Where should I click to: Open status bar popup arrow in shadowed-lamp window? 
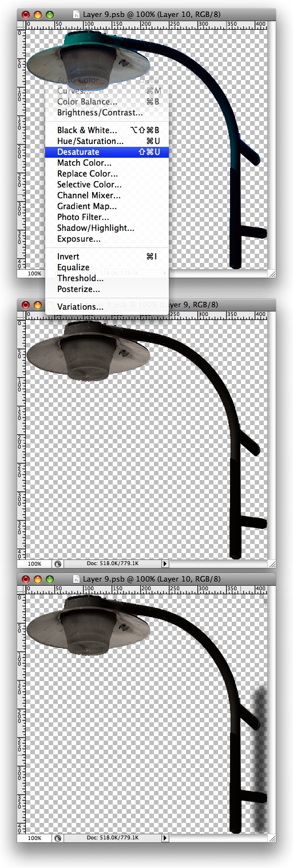(x=165, y=838)
